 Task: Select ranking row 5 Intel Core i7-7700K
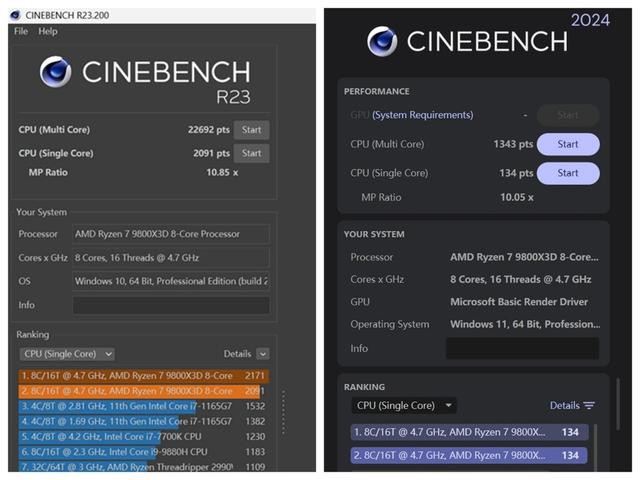click(x=144, y=437)
